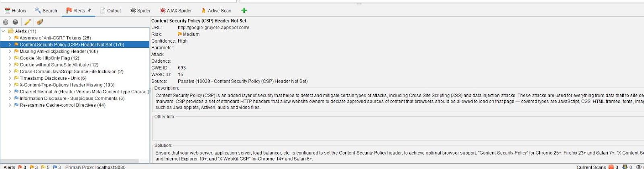Expand Cookie No HttpOnly Flag node
The height and width of the screenshot is (169, 644).
(x=10, y=58)
